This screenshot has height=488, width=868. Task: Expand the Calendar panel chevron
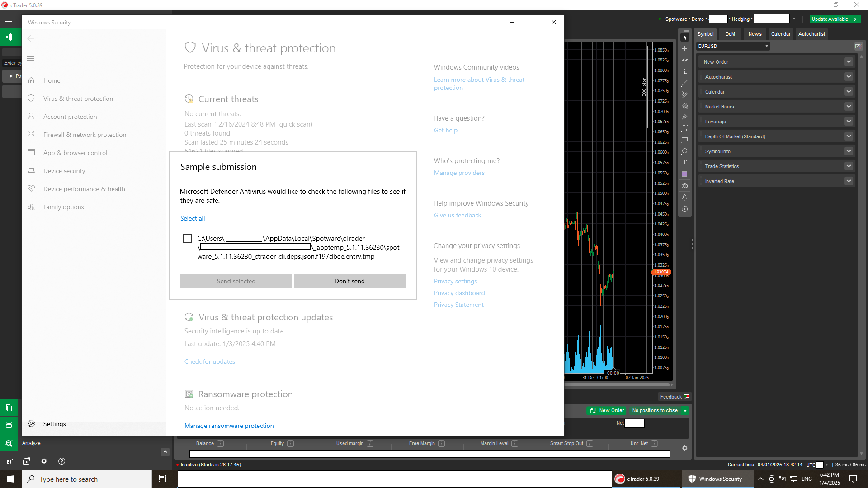(x=849, y=92)
